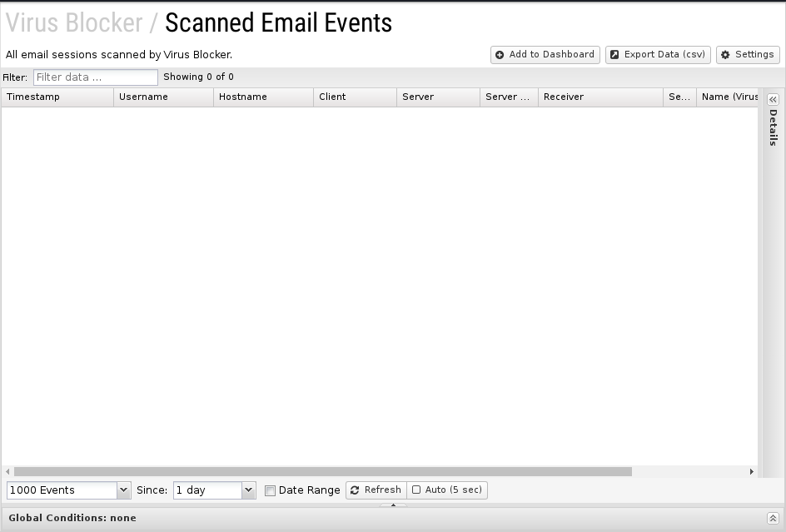
Task: Click the horizontal scrollbar right arrow
Action: (x=751, y=471)
